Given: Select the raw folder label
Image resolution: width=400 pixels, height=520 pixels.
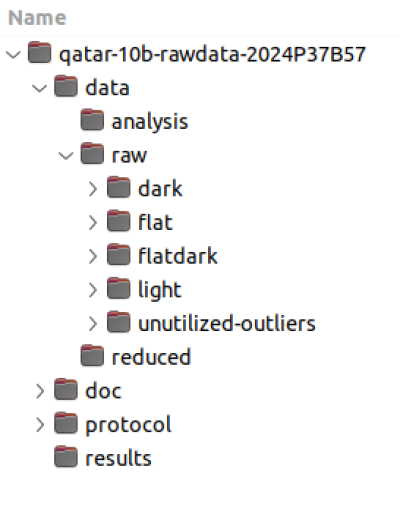Looking at the screenshot, I should pos(129,156).
